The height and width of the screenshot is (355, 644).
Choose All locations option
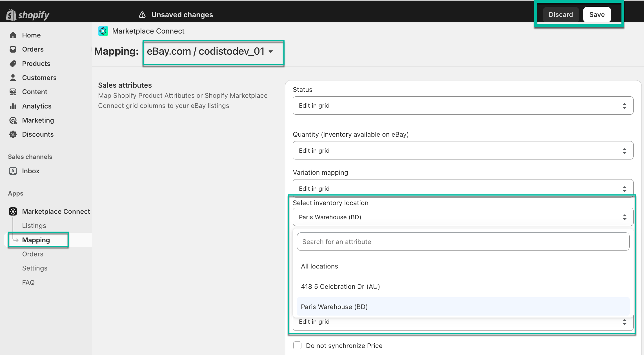tap(463, 266)
